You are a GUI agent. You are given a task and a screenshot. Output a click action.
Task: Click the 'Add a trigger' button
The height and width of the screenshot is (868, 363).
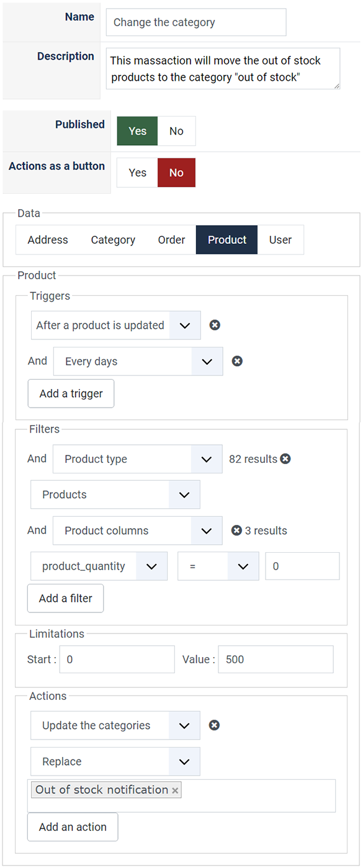[x=71, y=393]
